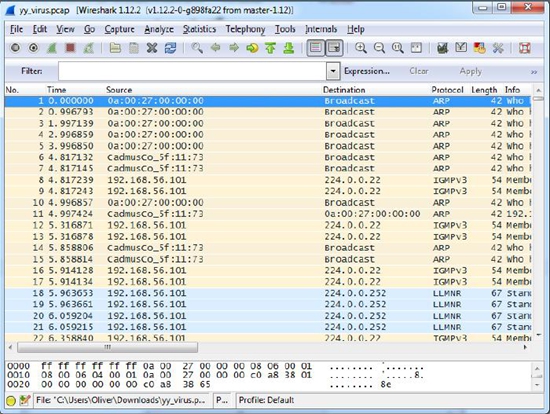Screen dimensions: 550x414
Task: Find a packet (magnifier icon)
Action: coord(197,47)
